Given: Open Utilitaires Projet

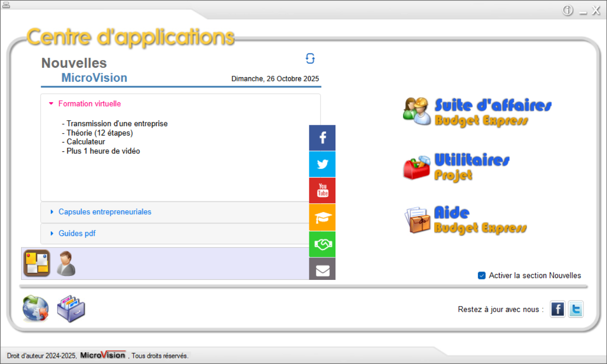Looking at the screenshot, I should click(x=456, y=167).
